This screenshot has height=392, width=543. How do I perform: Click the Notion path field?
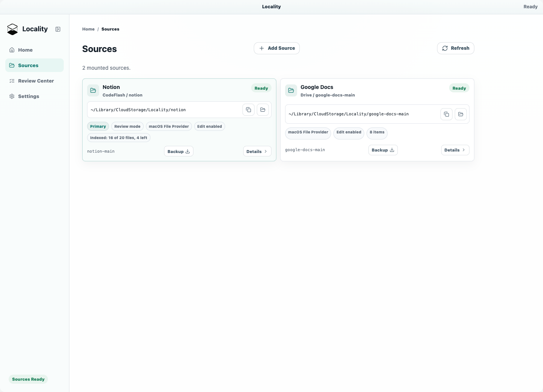(x=179, y=110)
